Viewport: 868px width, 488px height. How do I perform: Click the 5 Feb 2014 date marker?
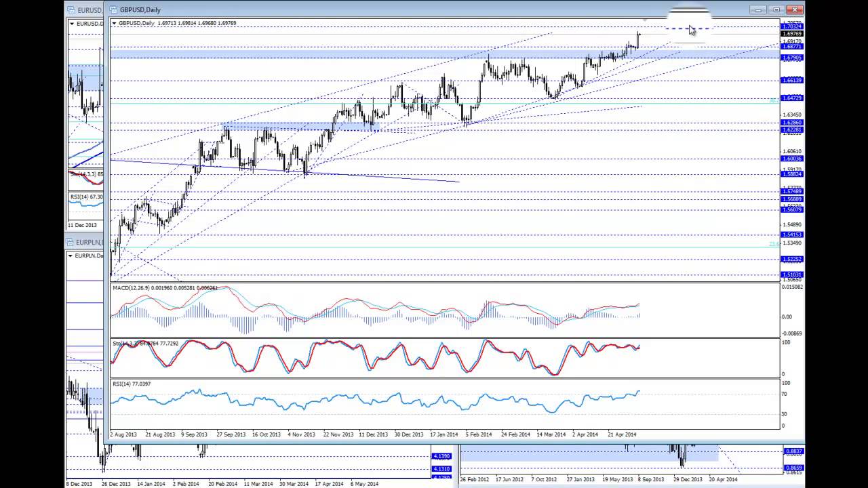(x=479, y=434)
